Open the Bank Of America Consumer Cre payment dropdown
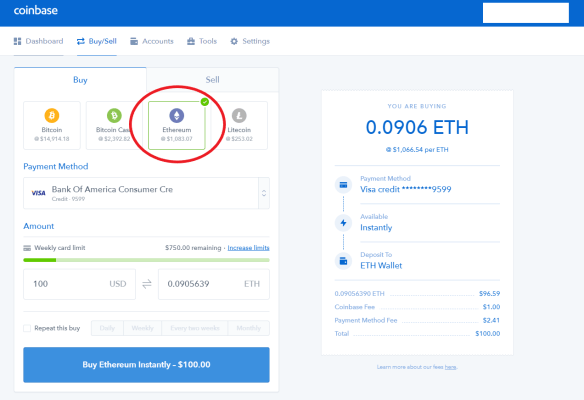The image size is (584, 400). pyautogui.click(x=146, y=193)
